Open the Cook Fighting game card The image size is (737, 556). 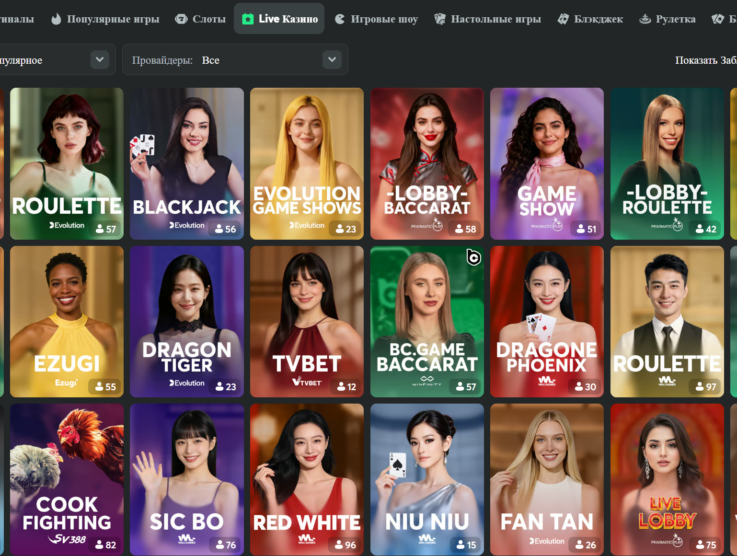click(x=67, y=479)
